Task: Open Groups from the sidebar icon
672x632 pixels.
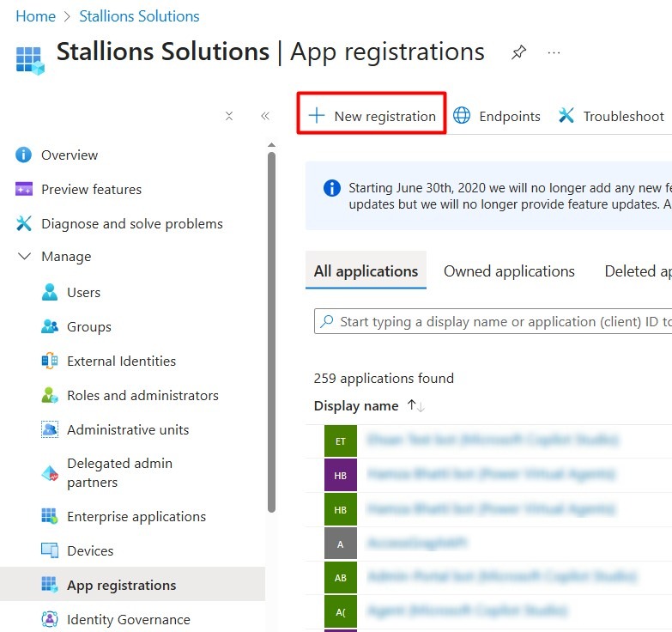Action: [x=50, y=326]
